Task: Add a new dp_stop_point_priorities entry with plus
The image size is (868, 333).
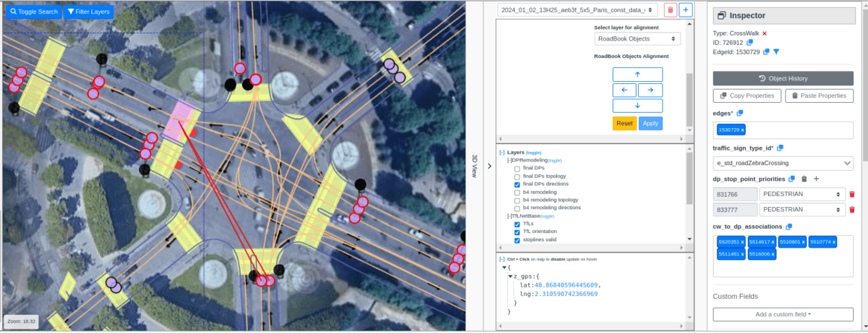Action: tap(817, 179)
